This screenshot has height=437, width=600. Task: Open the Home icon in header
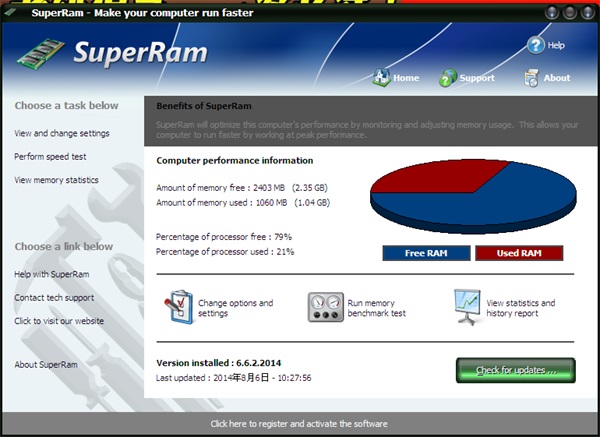tap(381, 77)
